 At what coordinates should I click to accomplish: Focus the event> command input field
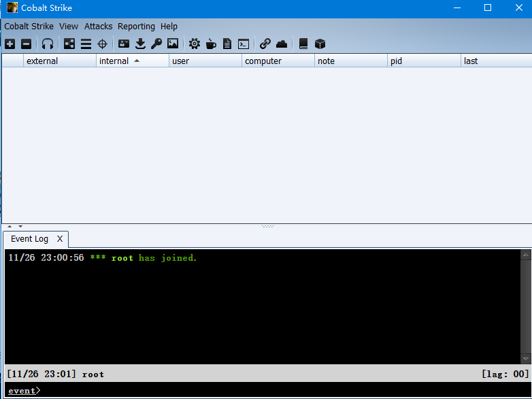(268, 391)
